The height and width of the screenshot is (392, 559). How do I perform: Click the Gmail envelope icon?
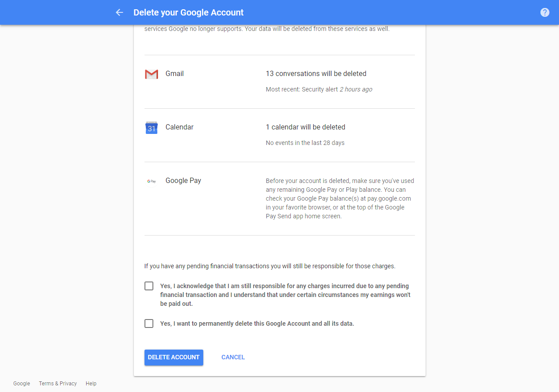pyautogui.click(x=152, y=74)
